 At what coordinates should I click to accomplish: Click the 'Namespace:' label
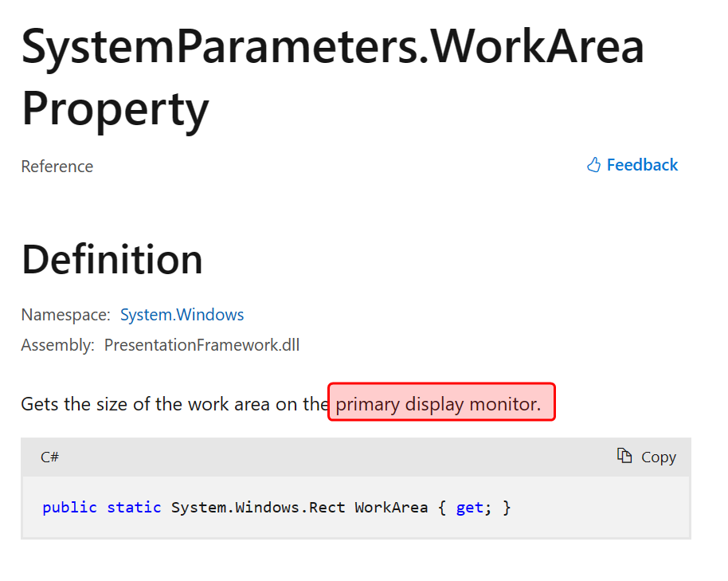pos(65,315)
